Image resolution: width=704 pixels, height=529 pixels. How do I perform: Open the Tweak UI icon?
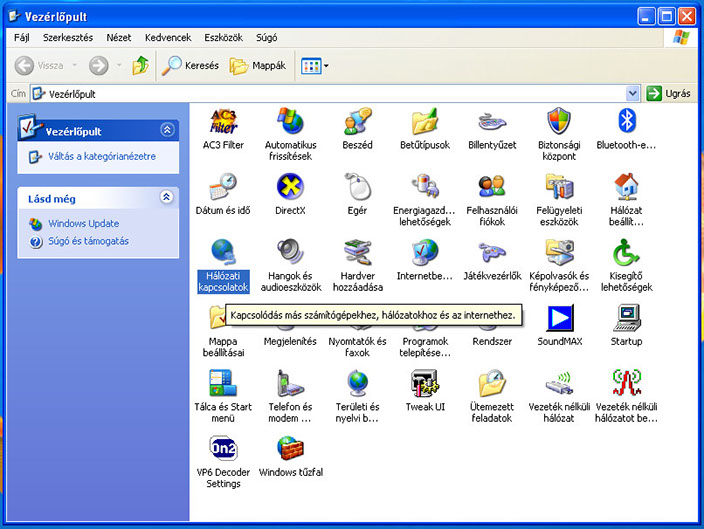click(x=425, y=384)
